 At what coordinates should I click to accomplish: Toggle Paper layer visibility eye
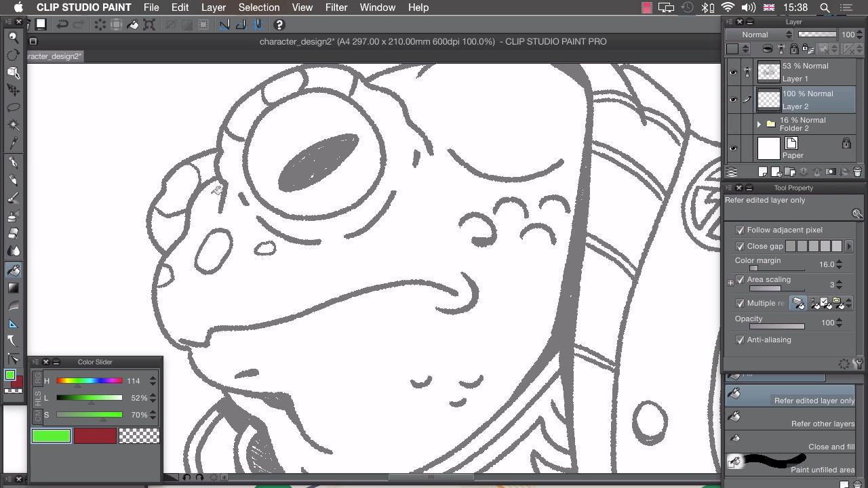pos(732,148)
